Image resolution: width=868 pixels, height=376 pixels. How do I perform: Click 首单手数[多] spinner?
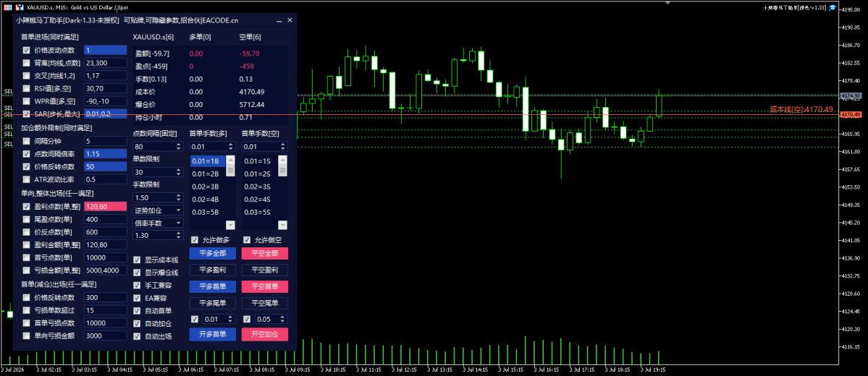(x=213, y=147)
